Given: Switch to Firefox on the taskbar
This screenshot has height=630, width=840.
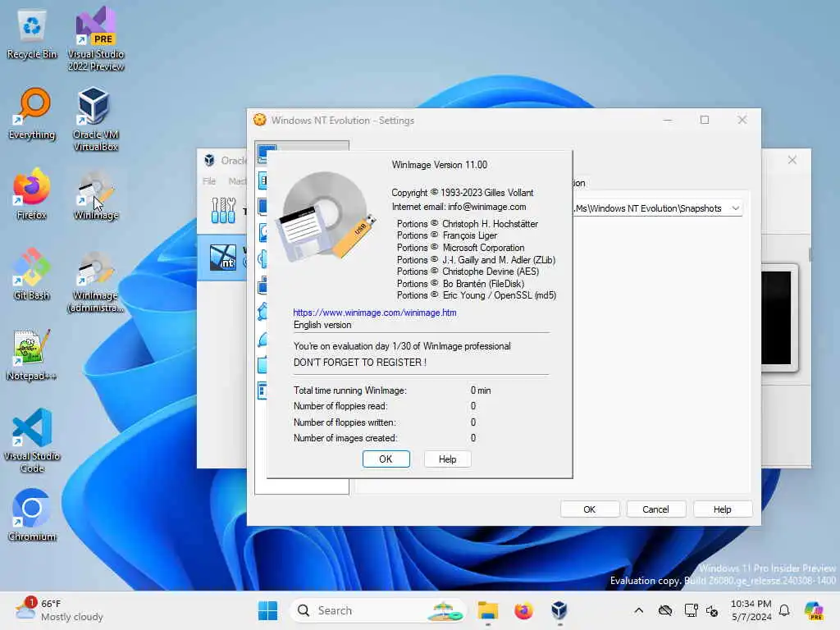Looking at the screenshot, I should 523,610.
